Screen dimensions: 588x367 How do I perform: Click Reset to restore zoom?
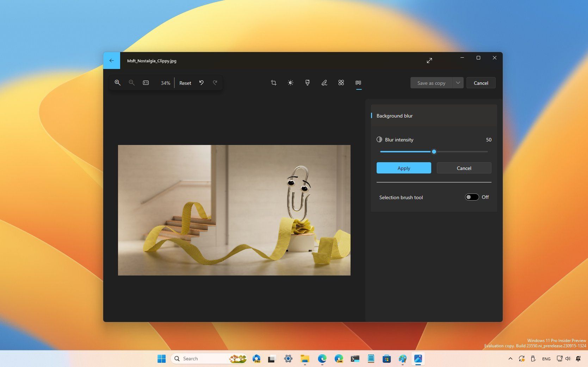(185, 83)
